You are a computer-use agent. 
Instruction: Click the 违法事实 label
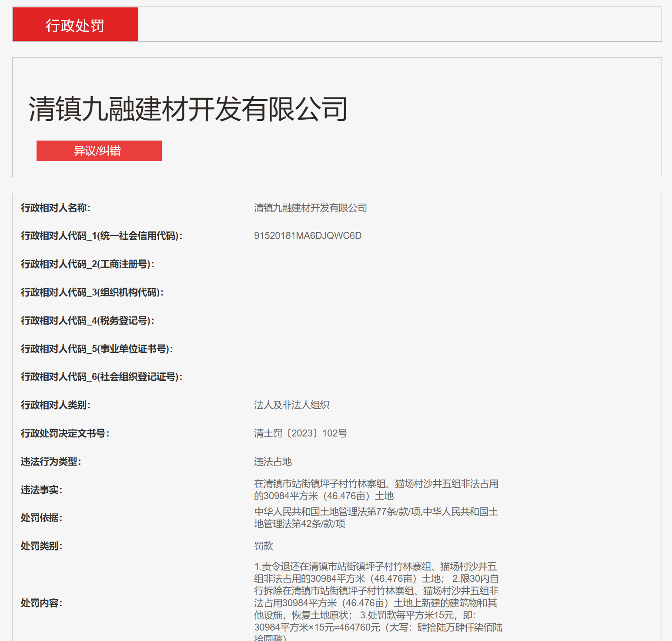42,490
